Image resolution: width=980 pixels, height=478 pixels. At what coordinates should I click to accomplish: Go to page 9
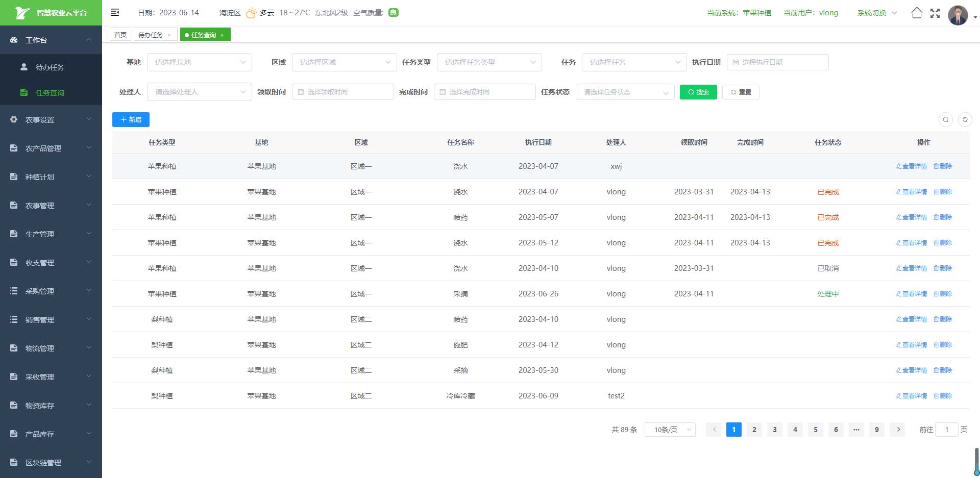[x=877, y=430]
